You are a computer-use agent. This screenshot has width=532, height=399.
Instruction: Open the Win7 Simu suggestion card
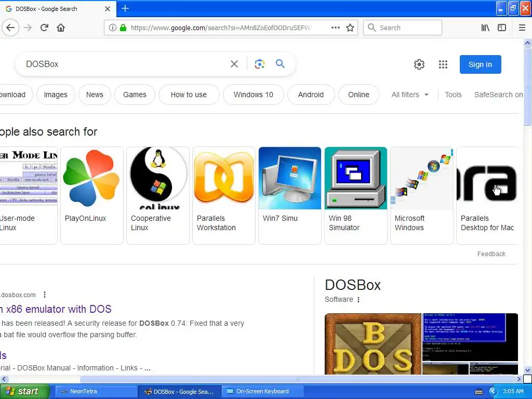(290, 195)
